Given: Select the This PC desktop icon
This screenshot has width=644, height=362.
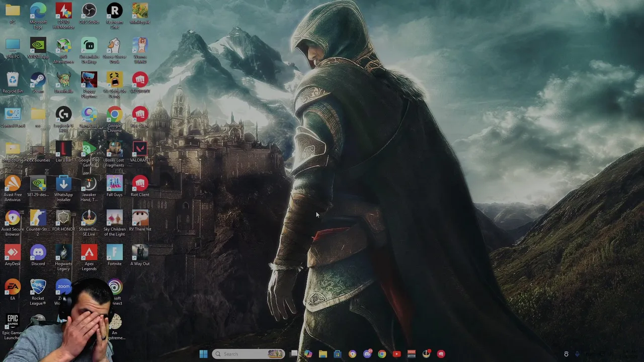Looking at the screenshot, I should [13, 48].
